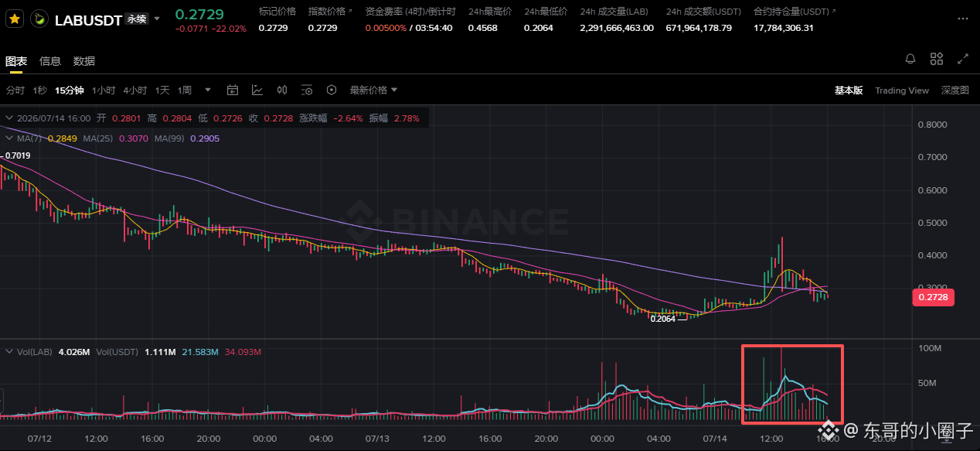This screenshot has height=451, width=980.
Task: Open the date range calendar icon
Action: pyautogui.click(x=232, y=90)
